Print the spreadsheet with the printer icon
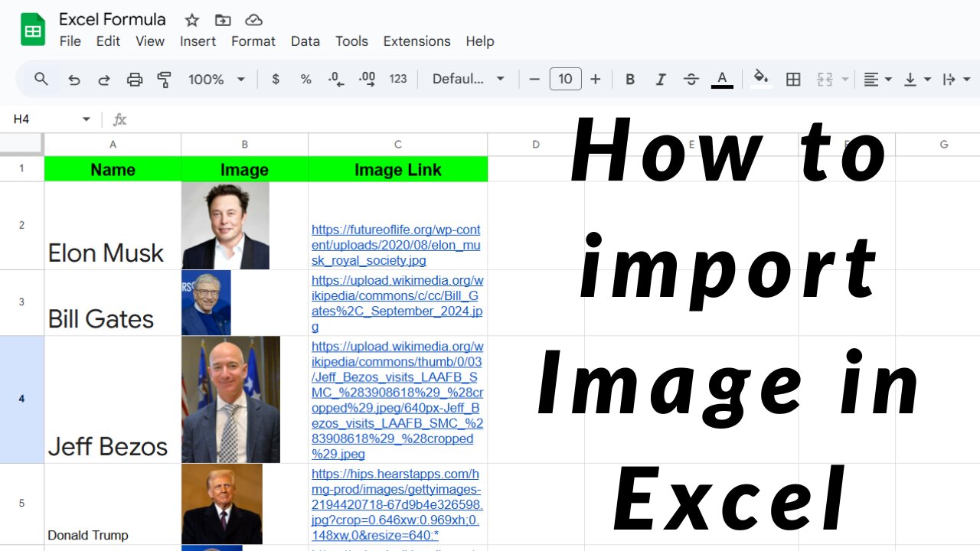980x551 pixels. [135, 79]
